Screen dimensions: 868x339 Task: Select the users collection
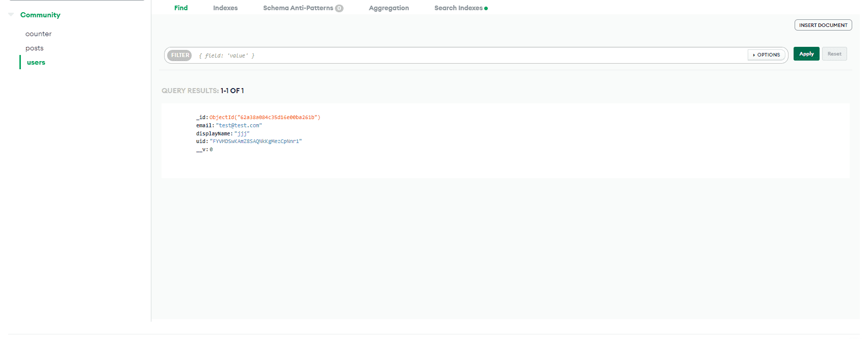[x=36, y=63]
